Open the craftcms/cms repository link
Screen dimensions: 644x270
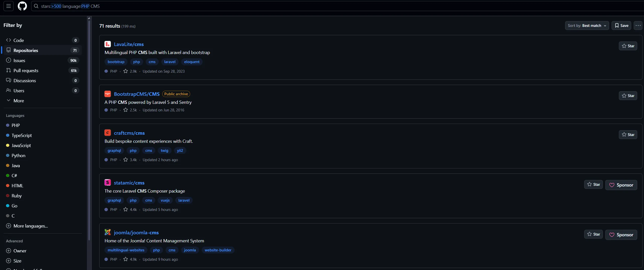tap(129, 133)
